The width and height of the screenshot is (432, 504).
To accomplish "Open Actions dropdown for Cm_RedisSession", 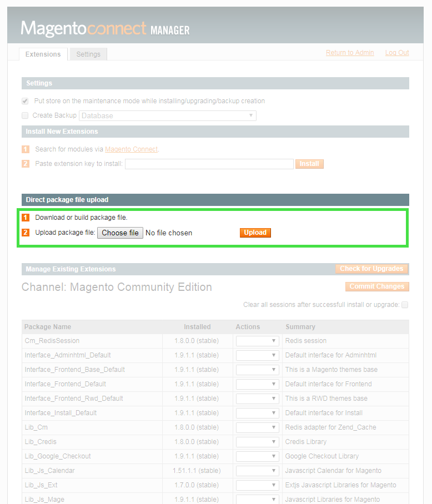I will (257, 341).
